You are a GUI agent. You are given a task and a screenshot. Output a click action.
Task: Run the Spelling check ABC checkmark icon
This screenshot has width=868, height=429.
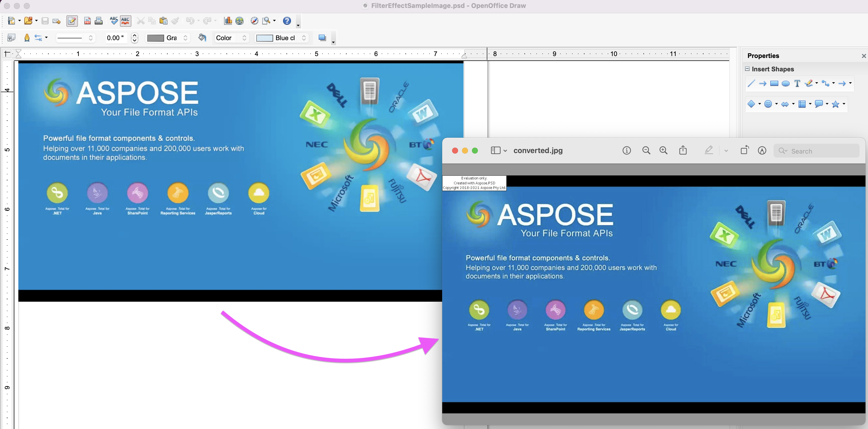click(114, 21)
